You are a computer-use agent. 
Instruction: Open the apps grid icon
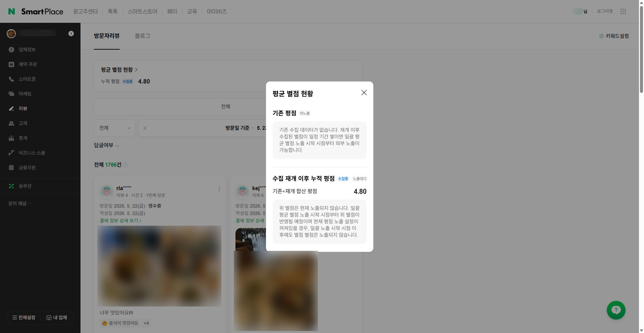click(x=623, y=11)
